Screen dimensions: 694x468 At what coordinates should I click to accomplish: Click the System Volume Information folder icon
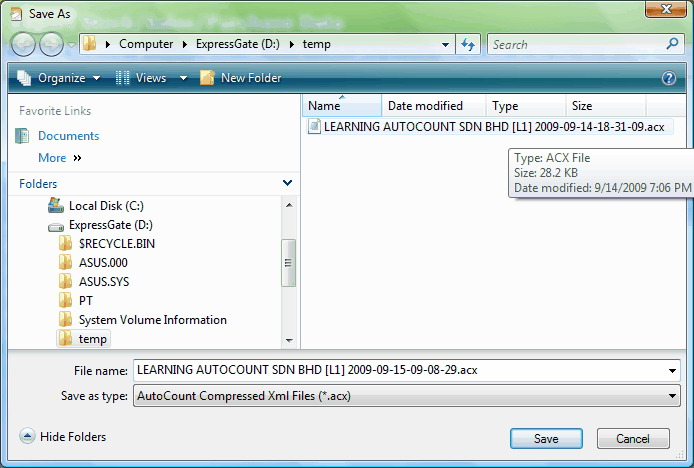click(66, 319)
